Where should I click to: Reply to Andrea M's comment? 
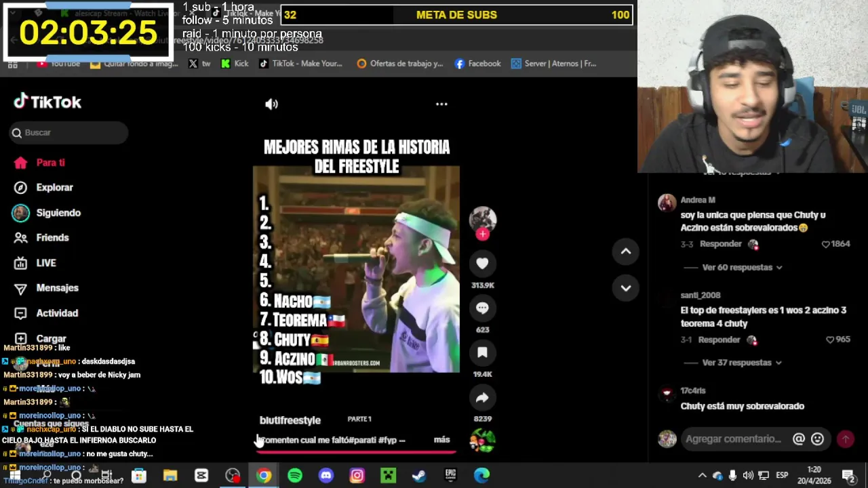[x=720, y=244]
